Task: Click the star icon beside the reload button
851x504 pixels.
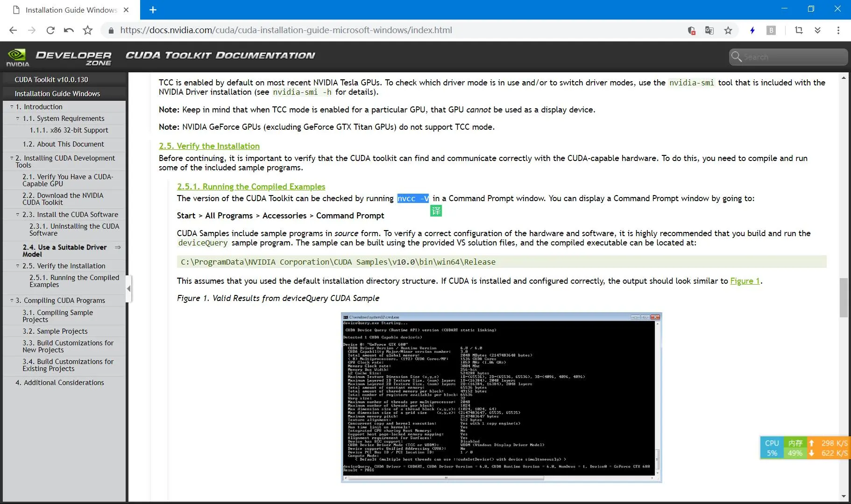Action: point(87,30)
